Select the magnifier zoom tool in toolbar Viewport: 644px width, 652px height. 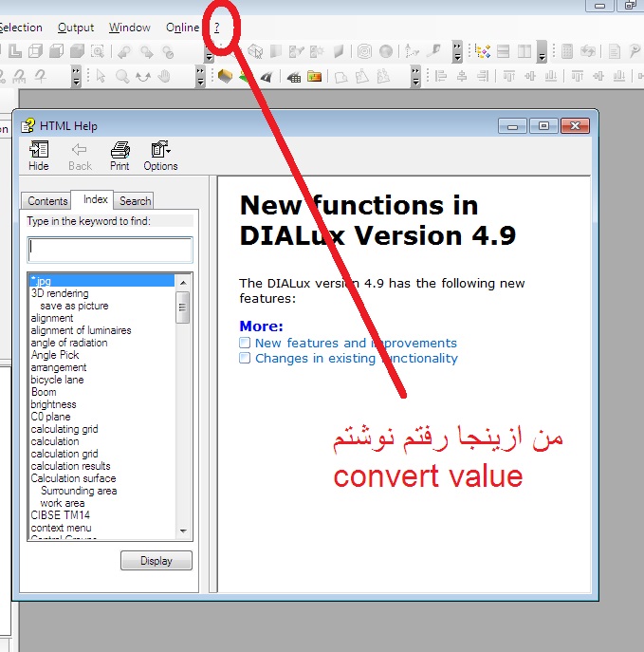click(x=122, y=76)
